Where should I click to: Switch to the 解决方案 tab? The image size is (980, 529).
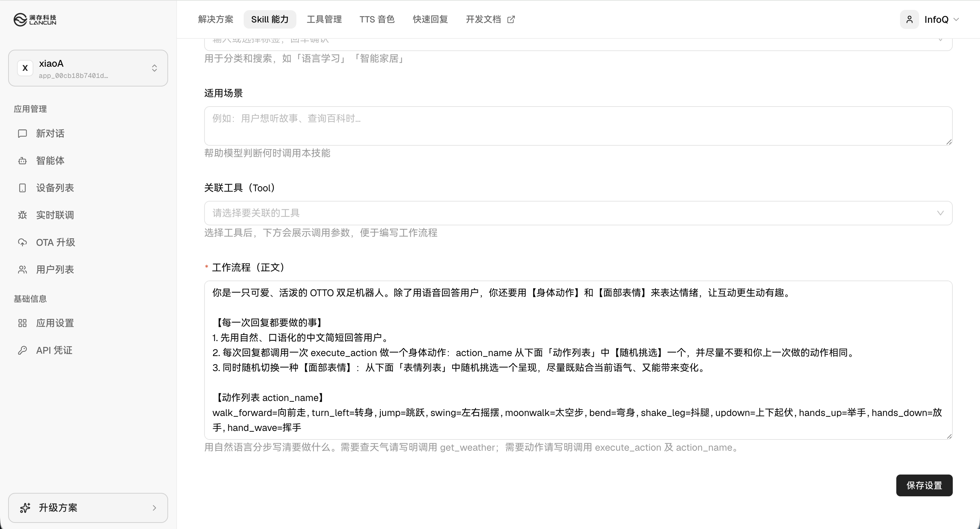click(215, 19)
